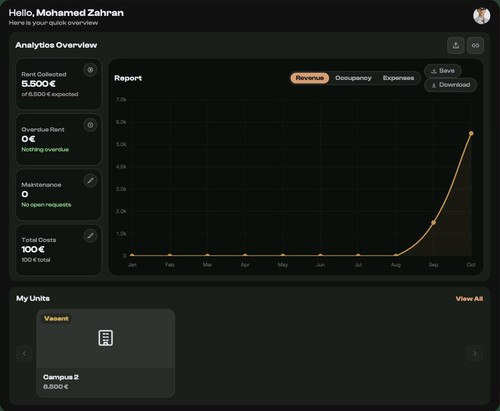Select the Revenue report tab

pos(310,78)
